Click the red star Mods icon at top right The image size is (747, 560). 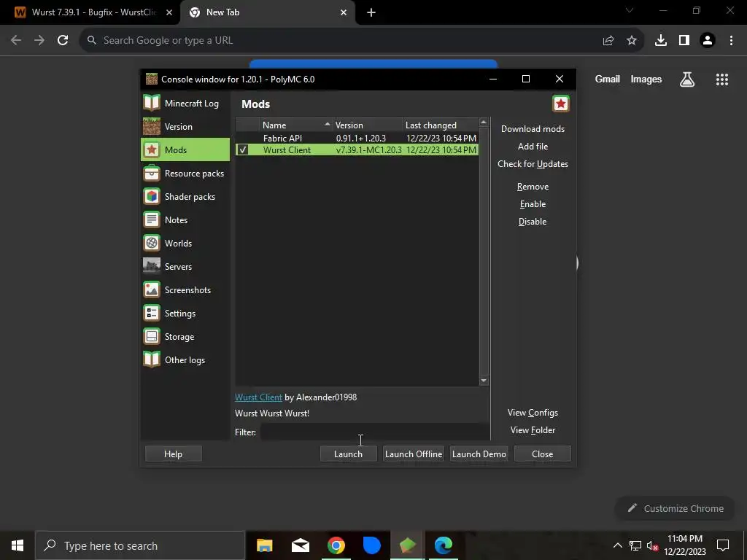click(561, 104)
